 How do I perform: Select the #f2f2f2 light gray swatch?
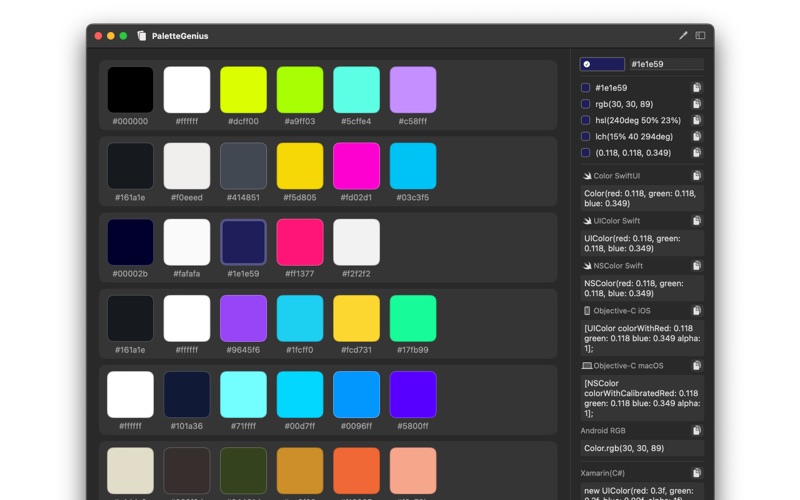[x=356, y=242]
